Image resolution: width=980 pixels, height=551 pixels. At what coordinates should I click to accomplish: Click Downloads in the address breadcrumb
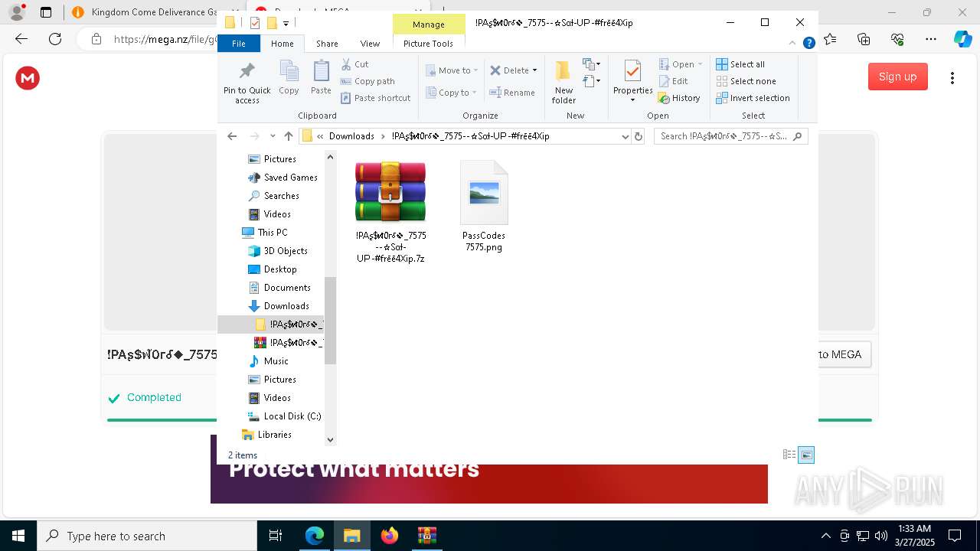[351, 136]
